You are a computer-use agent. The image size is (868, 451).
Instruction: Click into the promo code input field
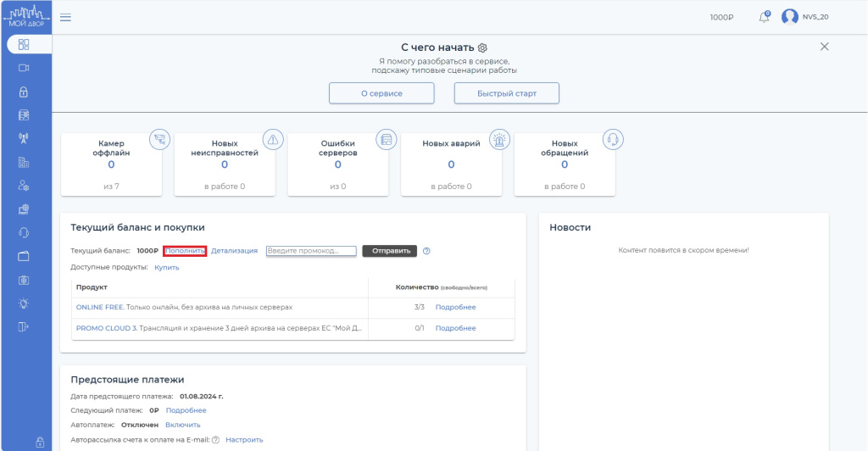[x=310, y=251]
